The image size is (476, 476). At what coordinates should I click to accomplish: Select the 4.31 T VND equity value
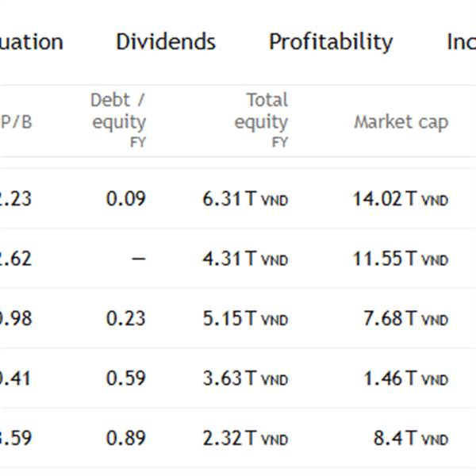coord(245,259)
